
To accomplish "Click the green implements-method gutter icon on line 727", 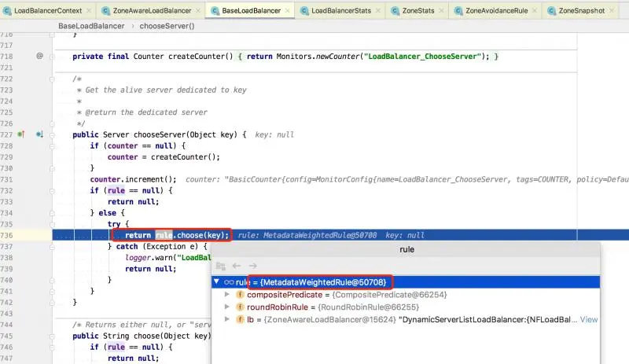I will (x=21, y=134).
